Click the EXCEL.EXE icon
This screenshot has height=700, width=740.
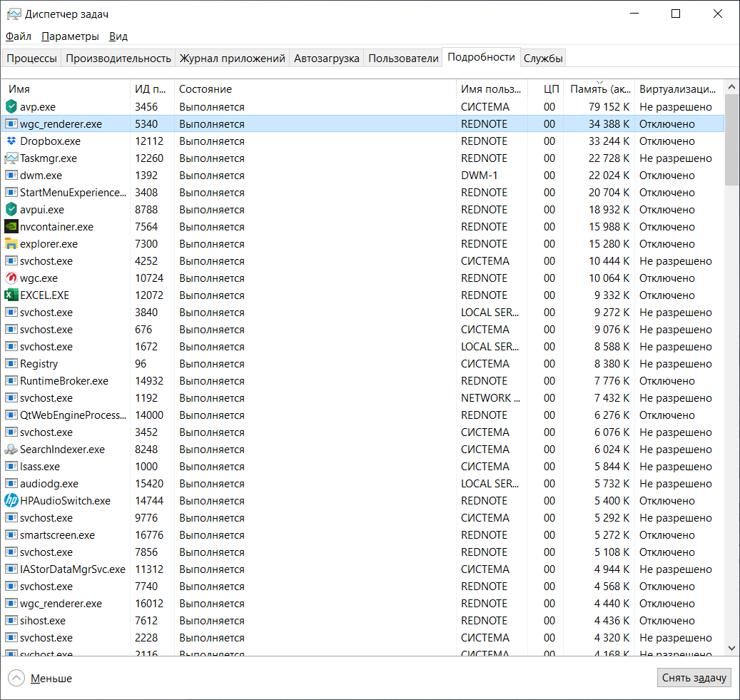click(x=11, y=295)
